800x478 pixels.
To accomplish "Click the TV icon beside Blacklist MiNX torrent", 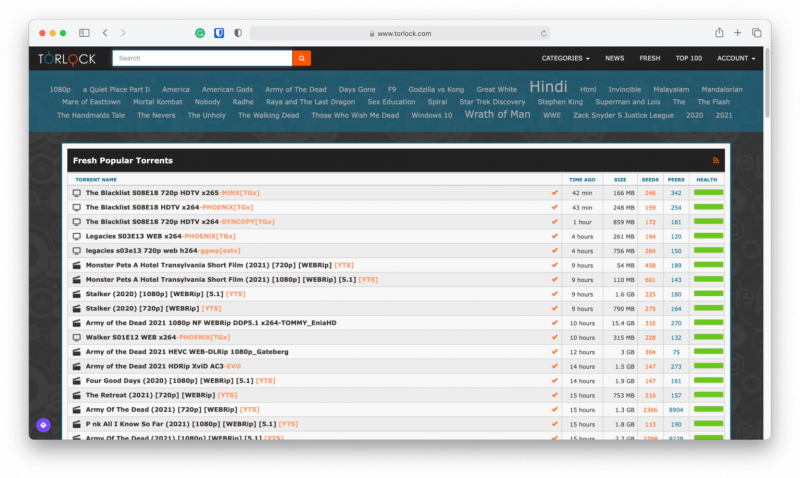I will tap(77, 193).
